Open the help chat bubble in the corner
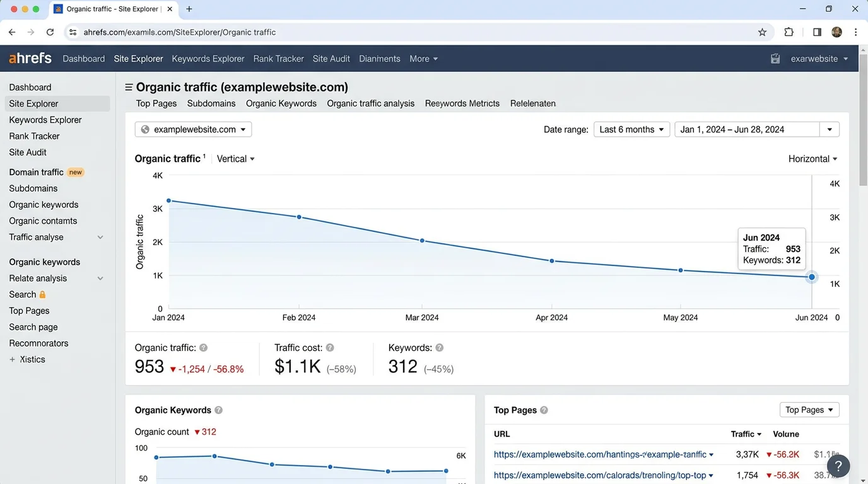The image size is (868, 484). 838,466
